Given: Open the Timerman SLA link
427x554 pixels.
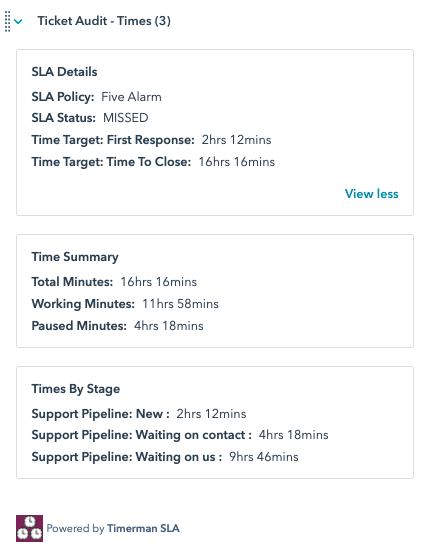Looking at the screenshot, I should point(143,528).
